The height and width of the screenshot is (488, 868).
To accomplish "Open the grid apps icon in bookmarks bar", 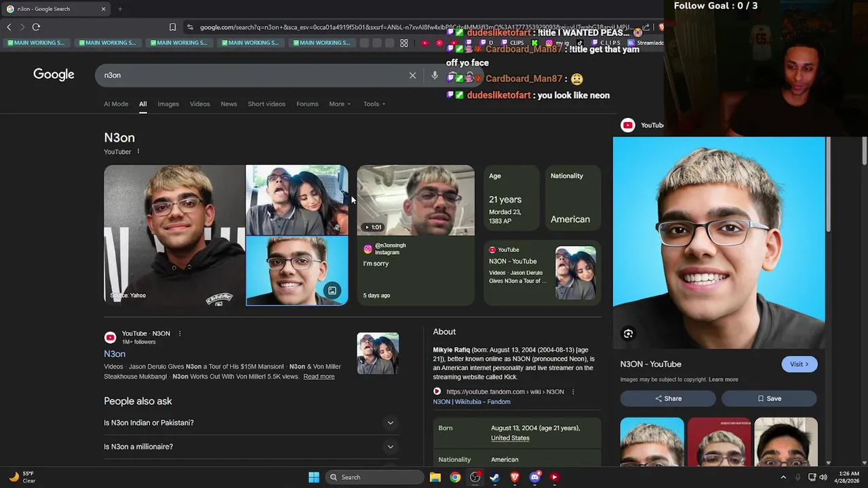I will coord(404,43).
